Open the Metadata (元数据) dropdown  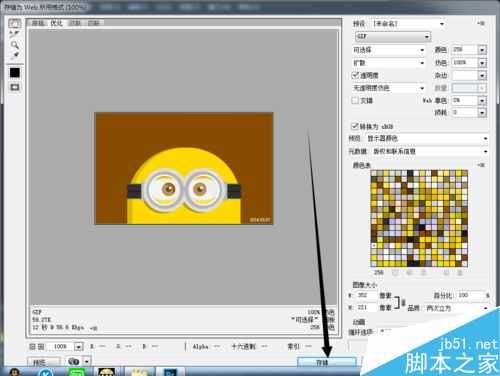tap(429, 151)
